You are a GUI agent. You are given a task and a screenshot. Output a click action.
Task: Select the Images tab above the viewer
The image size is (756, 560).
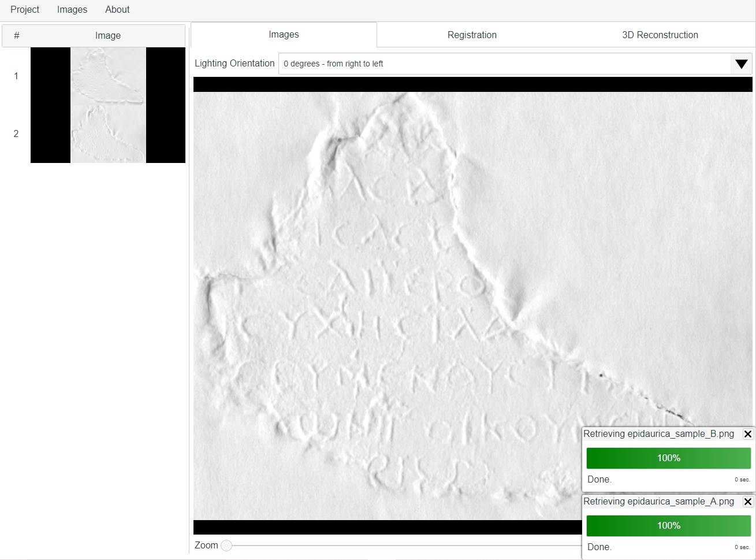[284, 35]
